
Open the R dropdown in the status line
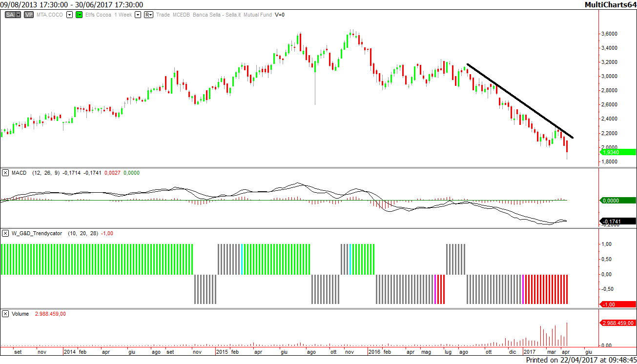coord(148,15)
